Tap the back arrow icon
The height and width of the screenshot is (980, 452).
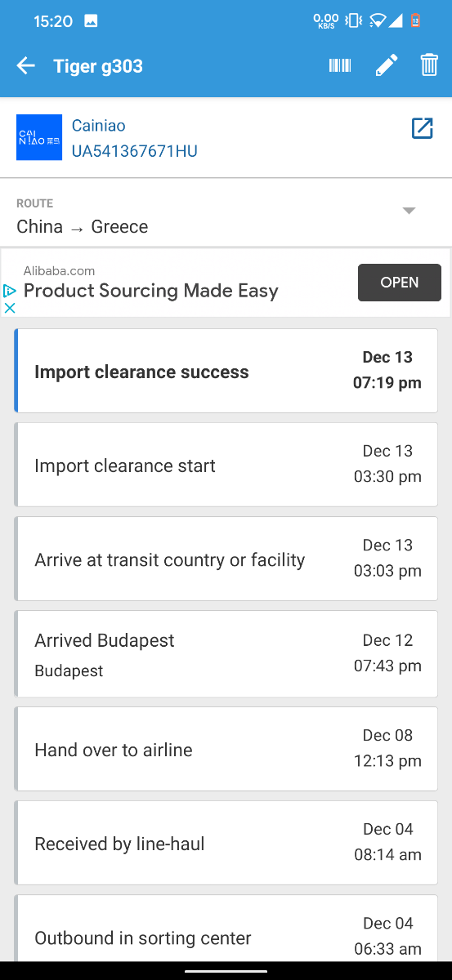coord(26,66)
